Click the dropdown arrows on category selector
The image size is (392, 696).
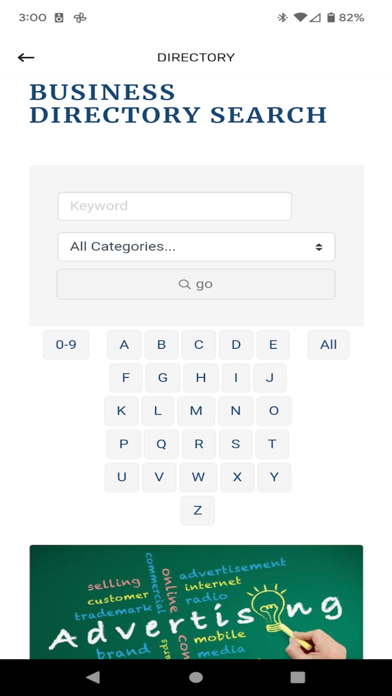coord(319,247)
